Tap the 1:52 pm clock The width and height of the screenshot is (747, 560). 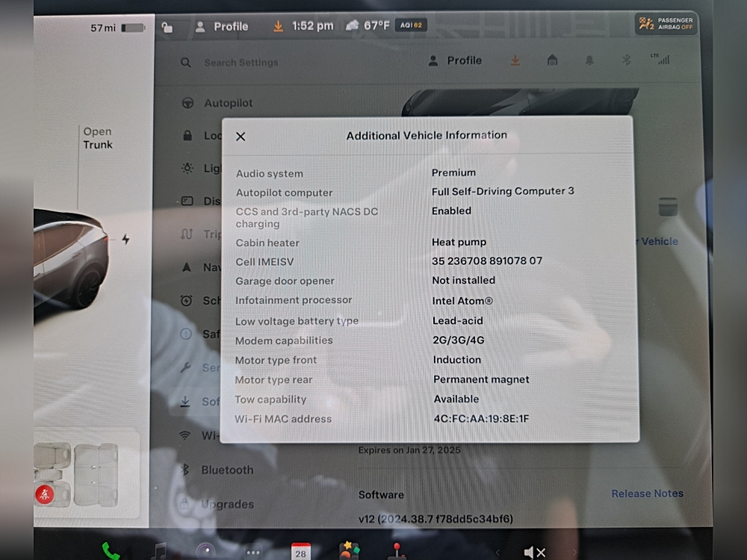(312, 25)
